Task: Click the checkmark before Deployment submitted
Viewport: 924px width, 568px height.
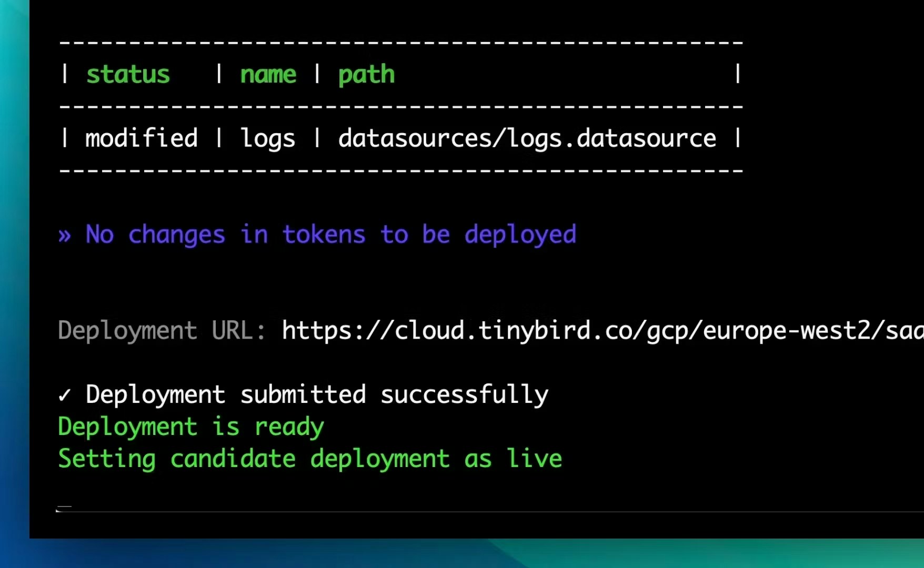Action: tap(64, 395)
